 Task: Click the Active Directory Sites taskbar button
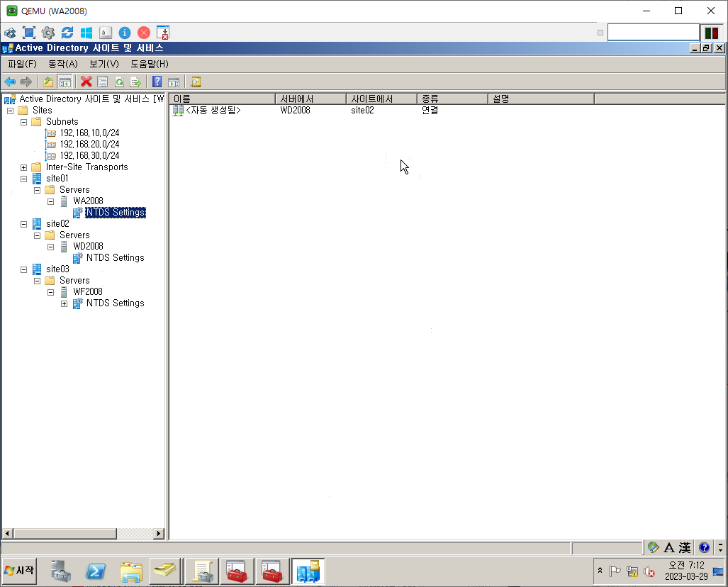(x=308, y=571)
